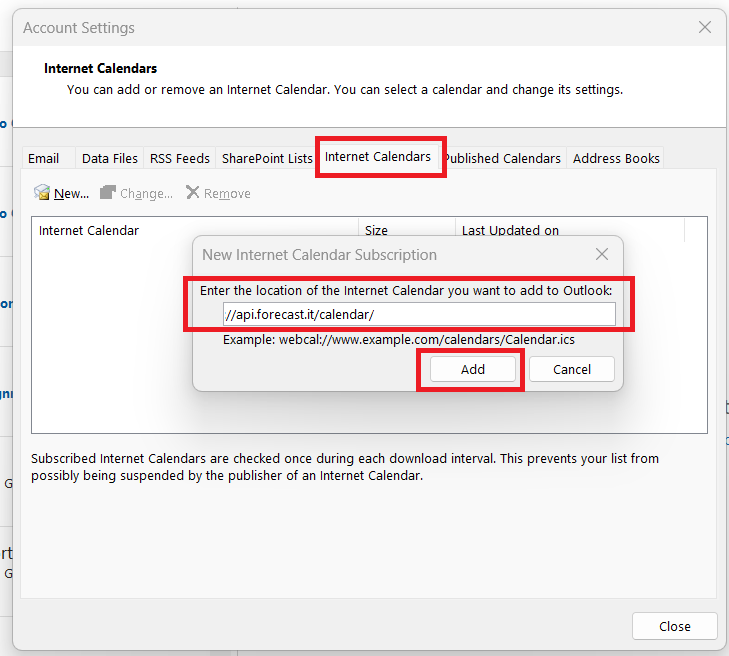729x656 pixels.
Task: Switch to the Data Files tab
Action: [x=110, y=159]
